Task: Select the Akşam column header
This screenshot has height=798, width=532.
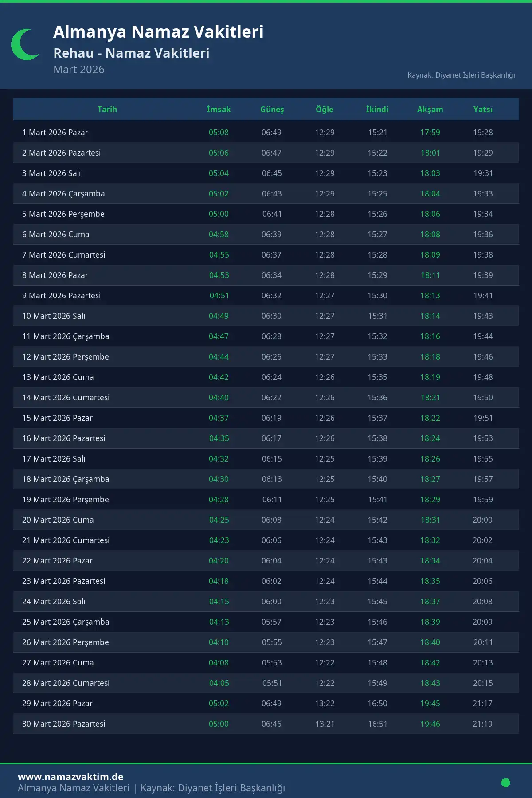Action: [430, 110]
